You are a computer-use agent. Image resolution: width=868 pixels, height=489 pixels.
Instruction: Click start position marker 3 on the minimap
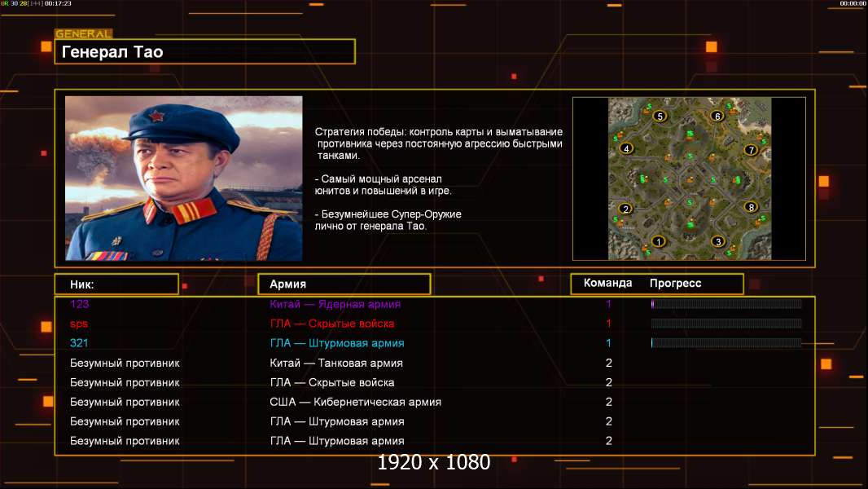click(718, 241)
